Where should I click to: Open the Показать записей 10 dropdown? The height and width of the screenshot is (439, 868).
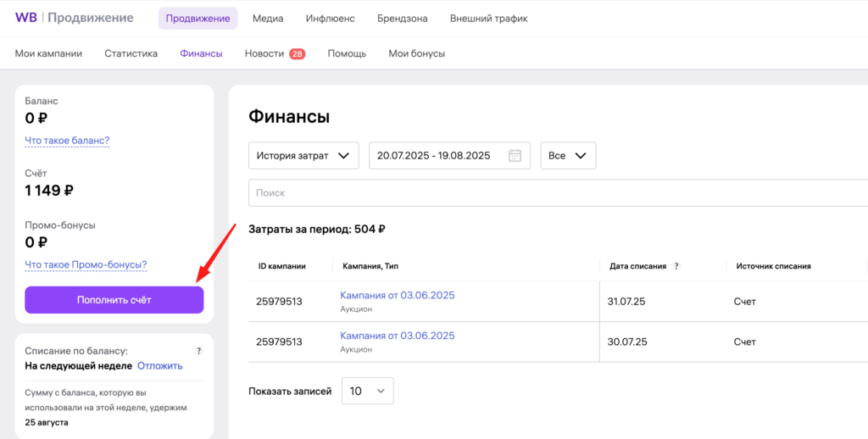coord(368,391)
